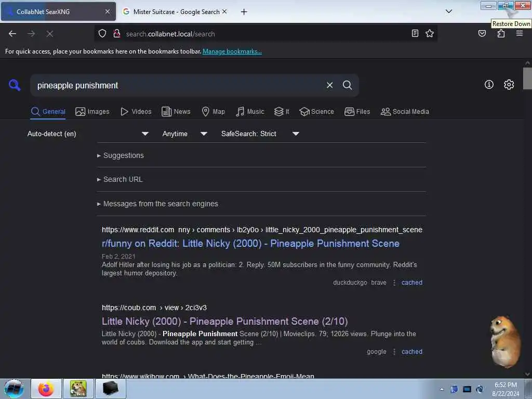Click the coub.com result URL text
This screenshot has height=399, width=532.
154,308
